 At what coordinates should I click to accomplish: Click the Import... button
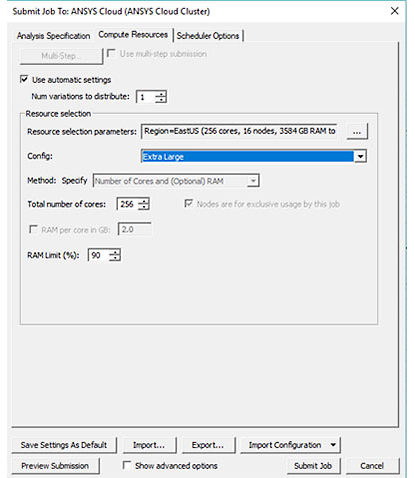tap(149, 445)
